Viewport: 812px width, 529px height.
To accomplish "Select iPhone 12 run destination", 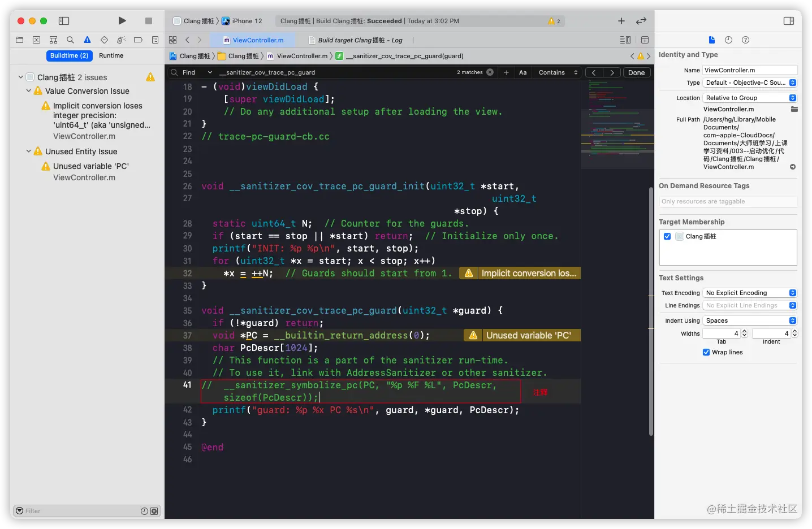I will (242, 21).
